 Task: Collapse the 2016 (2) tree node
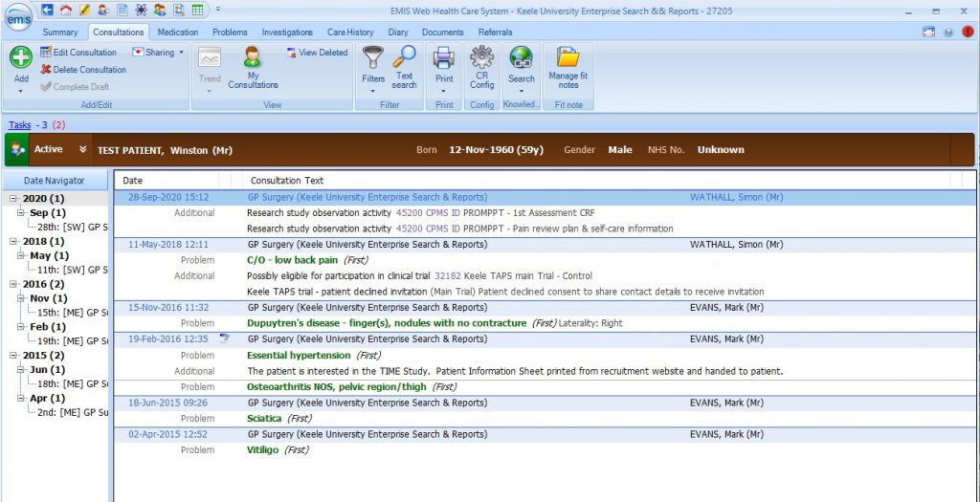pyautogui.click(x=13, y=284)
